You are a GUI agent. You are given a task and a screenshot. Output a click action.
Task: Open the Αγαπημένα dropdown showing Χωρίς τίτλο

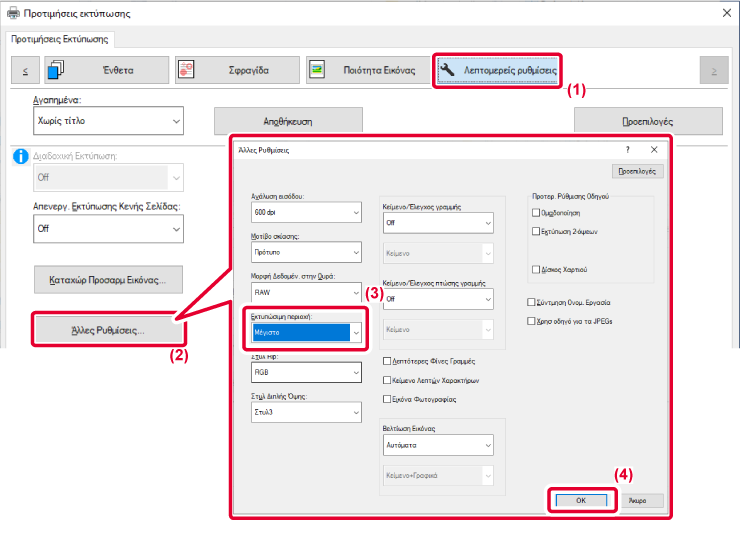click(x=109, y=121)
